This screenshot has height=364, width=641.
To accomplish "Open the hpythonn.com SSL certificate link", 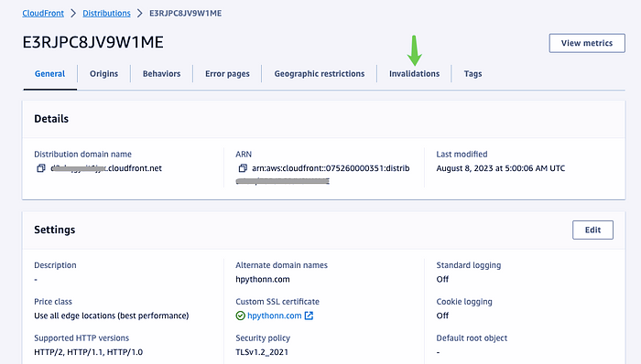I will pyautogui.click(x=275, y=316).
